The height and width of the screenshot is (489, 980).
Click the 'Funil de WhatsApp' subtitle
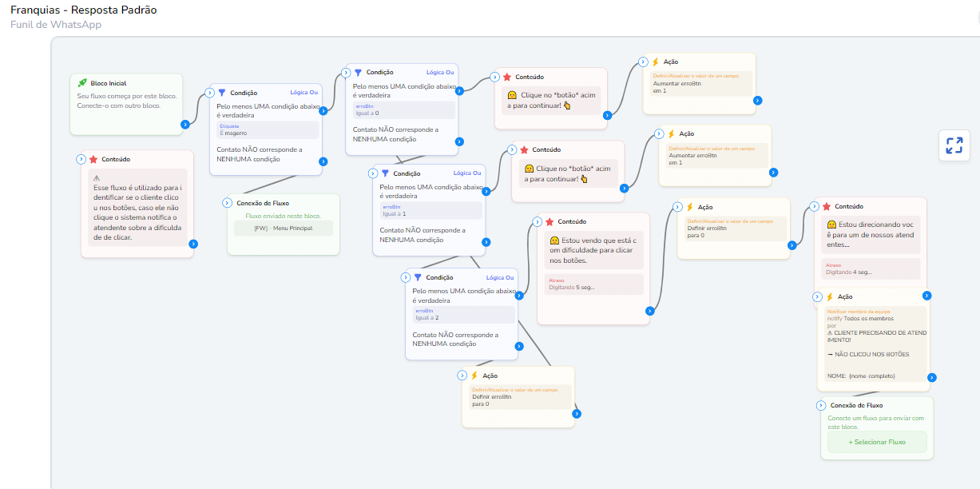[56, 25]
